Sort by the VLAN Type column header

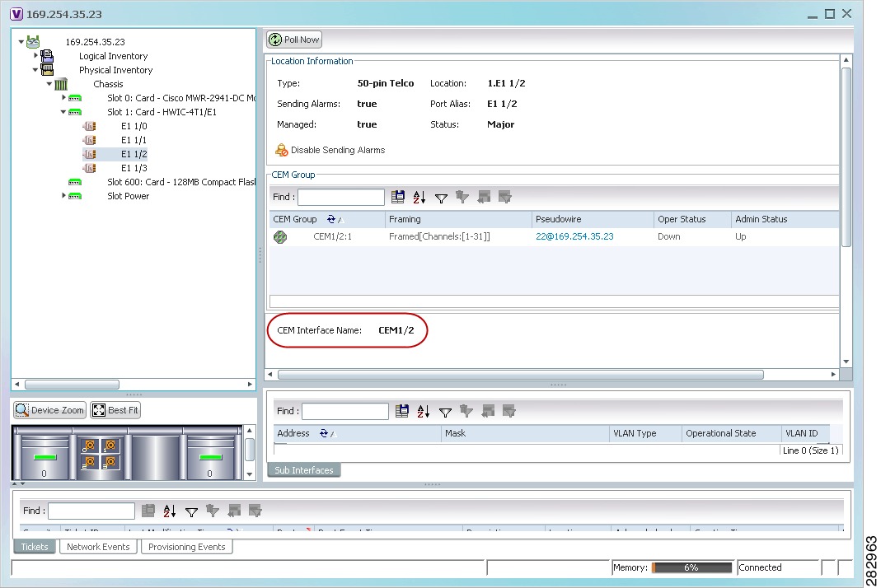tap(645, 433)
